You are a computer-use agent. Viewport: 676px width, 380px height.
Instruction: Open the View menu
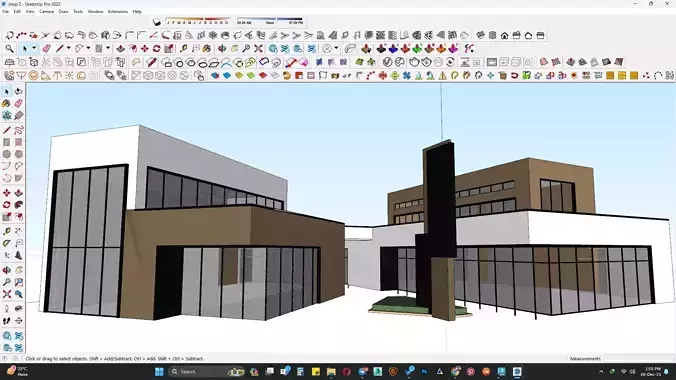coord(30,12)
